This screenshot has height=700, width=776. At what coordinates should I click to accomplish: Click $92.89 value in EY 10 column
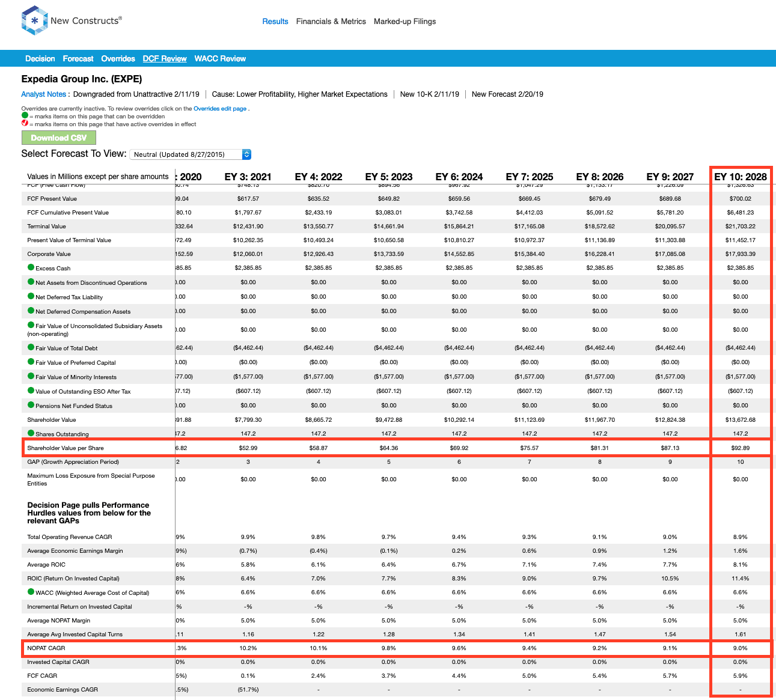[x=741, y=448]
